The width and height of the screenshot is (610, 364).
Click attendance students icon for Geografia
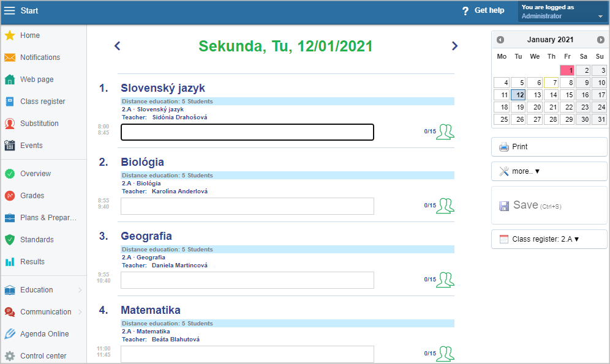[x=445, y=280]
